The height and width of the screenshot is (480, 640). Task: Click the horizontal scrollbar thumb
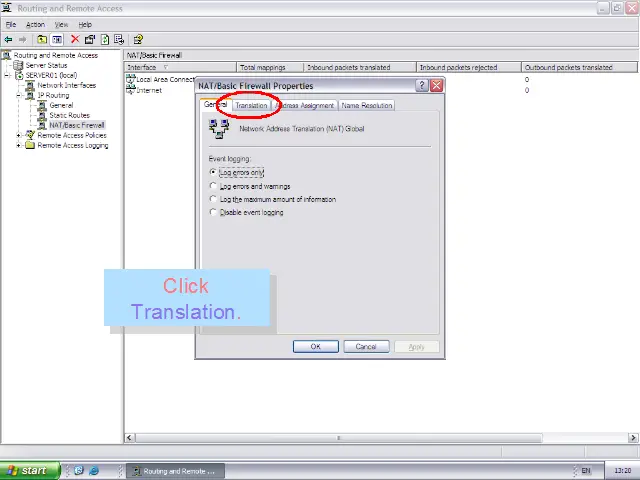(339, 438)
